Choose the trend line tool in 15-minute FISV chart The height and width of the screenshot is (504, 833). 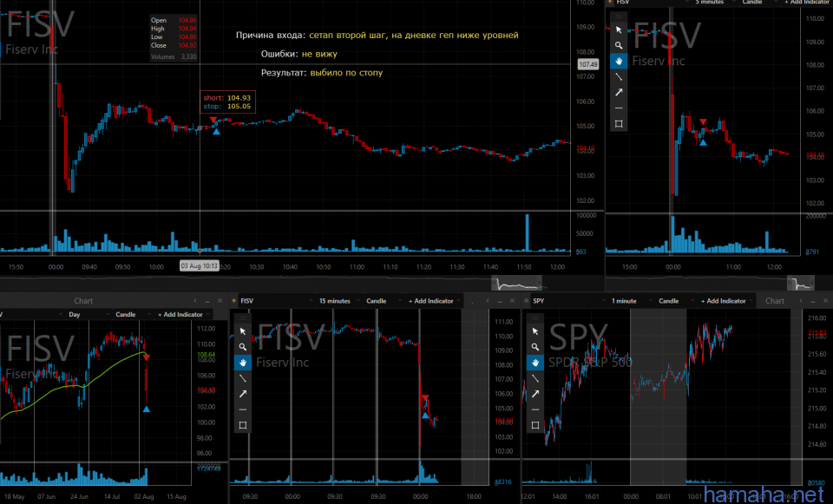(243, 378)
